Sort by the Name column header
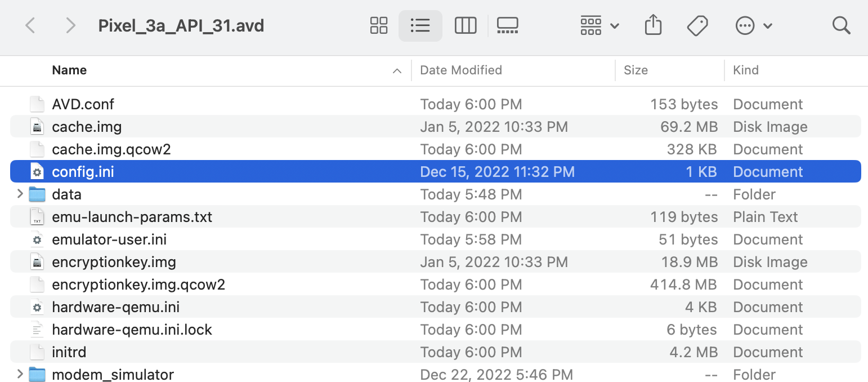Image resolution: width=868 pixels, height=382 pixels. [69, 70]
